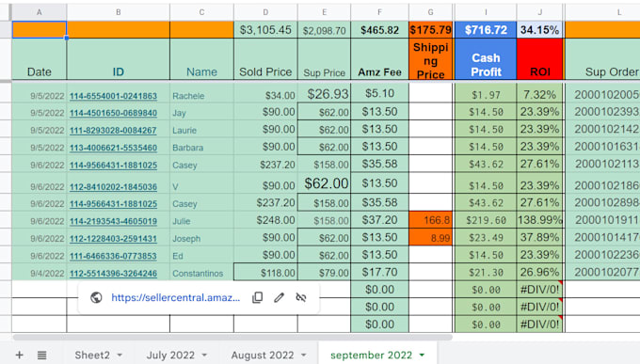Select column A header
The height and width of the screenshot is (364, 640).
40,12
